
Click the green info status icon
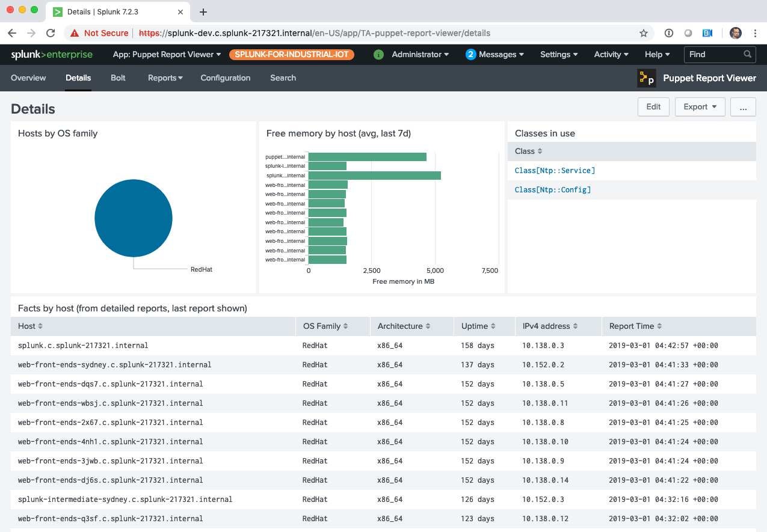point(378,54)
